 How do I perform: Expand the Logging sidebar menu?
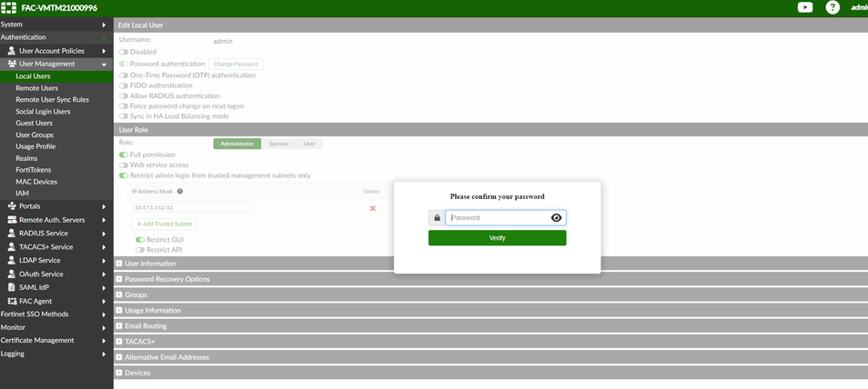56,354
